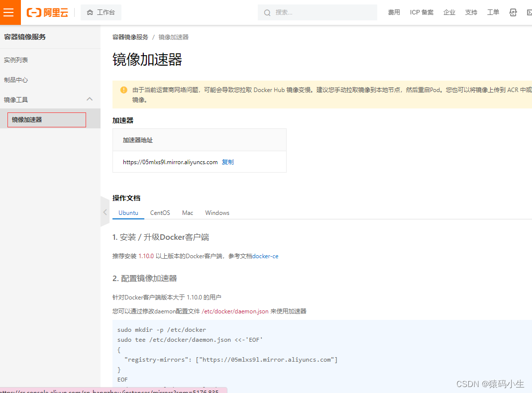Click the 镜像工具 sidebar heading
The height and width of the screenshot is (393, 532).
click(16, 99)
